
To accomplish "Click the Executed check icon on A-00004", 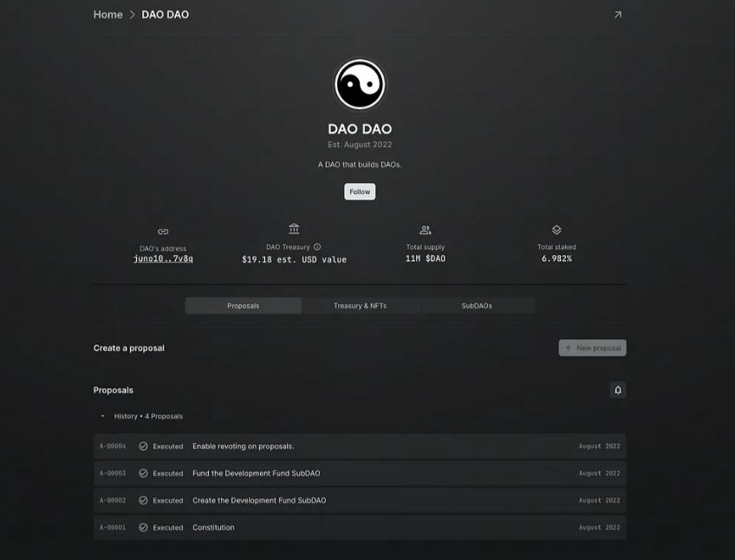I will click(143, 446).
